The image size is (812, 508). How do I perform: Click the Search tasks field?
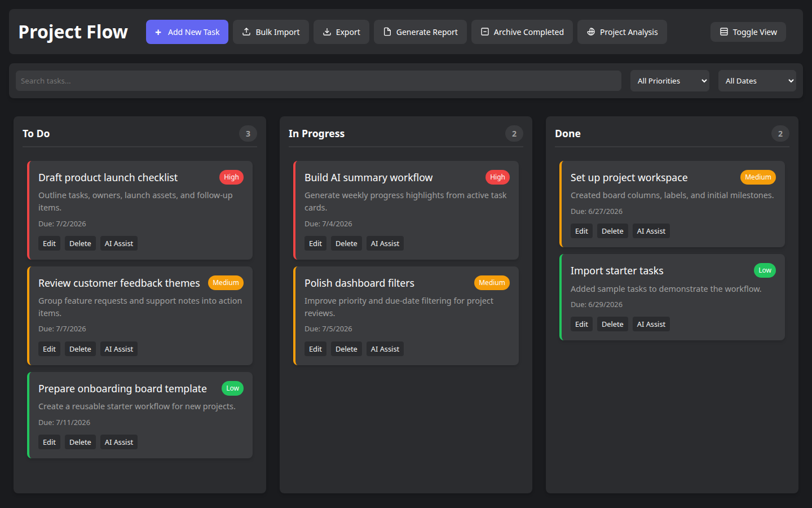pos(319,81)
